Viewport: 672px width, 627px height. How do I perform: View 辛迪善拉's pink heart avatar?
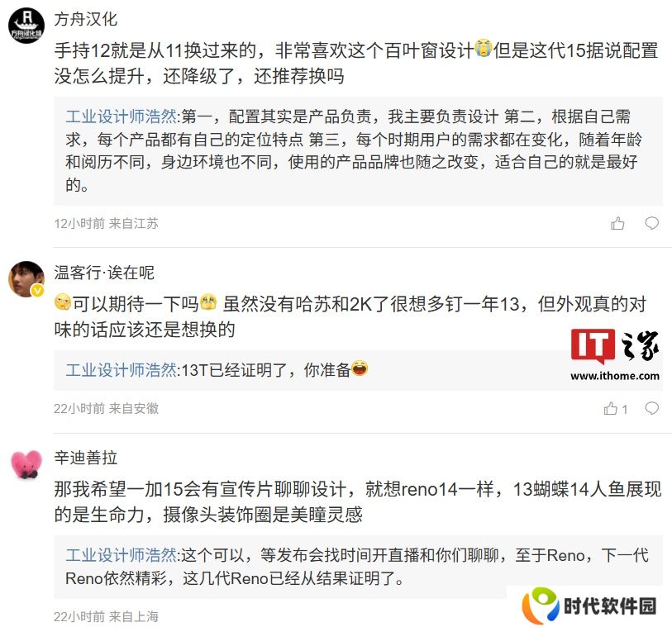[x=26, y=464]
